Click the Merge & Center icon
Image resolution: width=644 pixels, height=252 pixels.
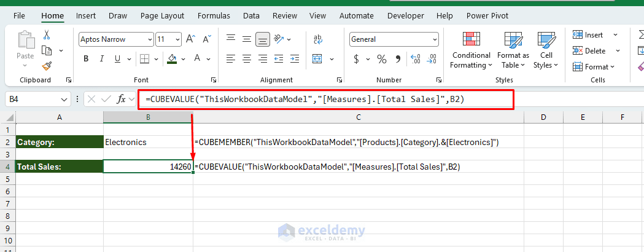click(317, 58)
